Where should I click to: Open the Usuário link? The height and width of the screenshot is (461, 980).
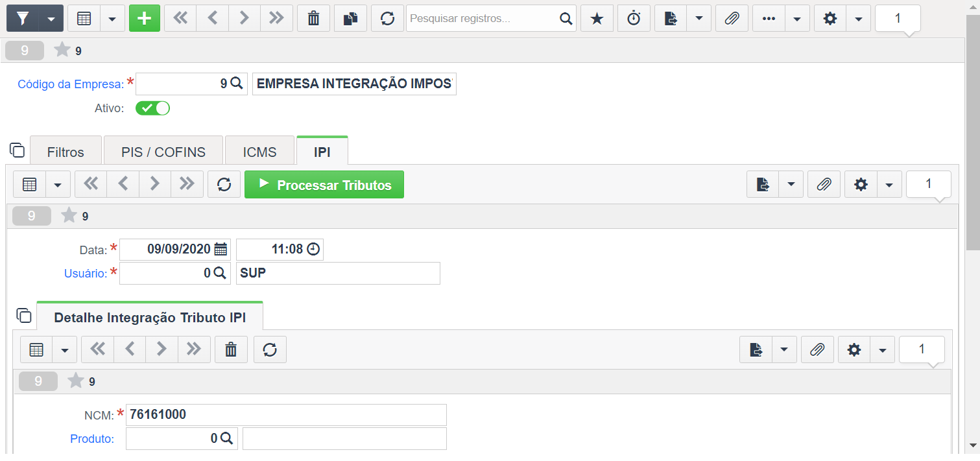click(85, 274)
